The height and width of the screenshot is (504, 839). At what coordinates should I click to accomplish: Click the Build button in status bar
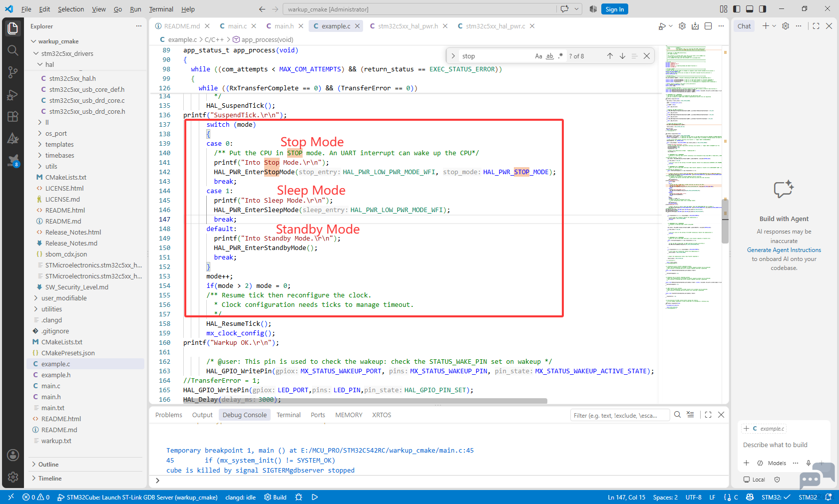pos(276,497)
